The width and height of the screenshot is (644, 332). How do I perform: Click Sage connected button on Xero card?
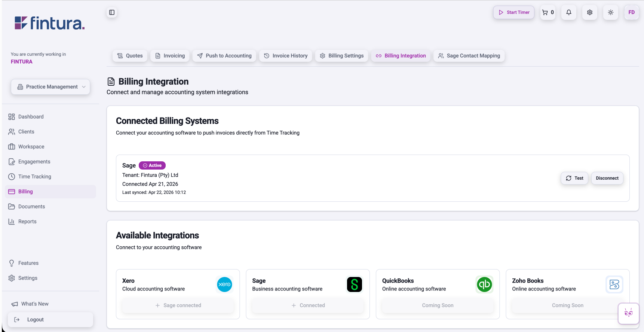coord(178,305)
